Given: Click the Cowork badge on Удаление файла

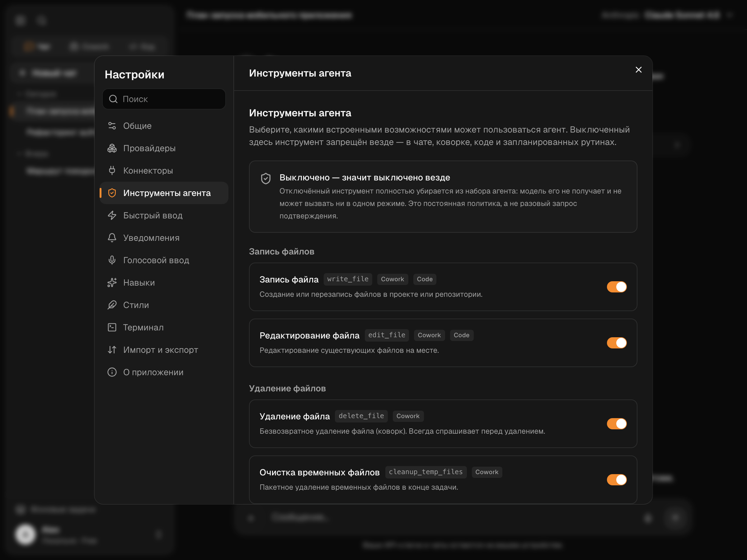Looking at the screenshot, I should coord(408,416).
